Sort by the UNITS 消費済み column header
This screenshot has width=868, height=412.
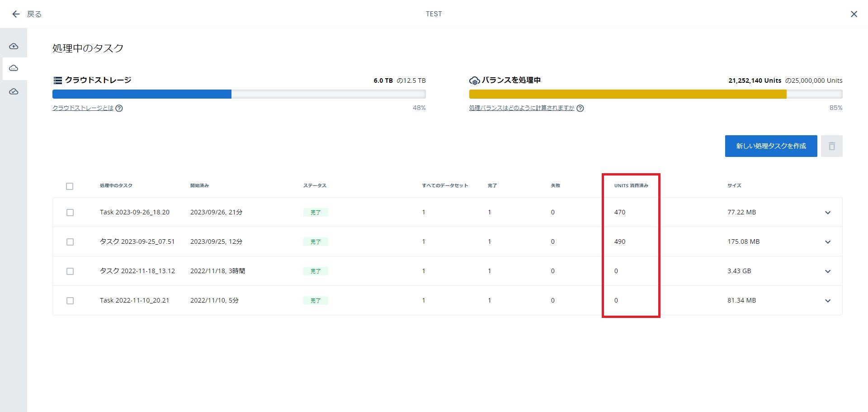pos(631,185)
